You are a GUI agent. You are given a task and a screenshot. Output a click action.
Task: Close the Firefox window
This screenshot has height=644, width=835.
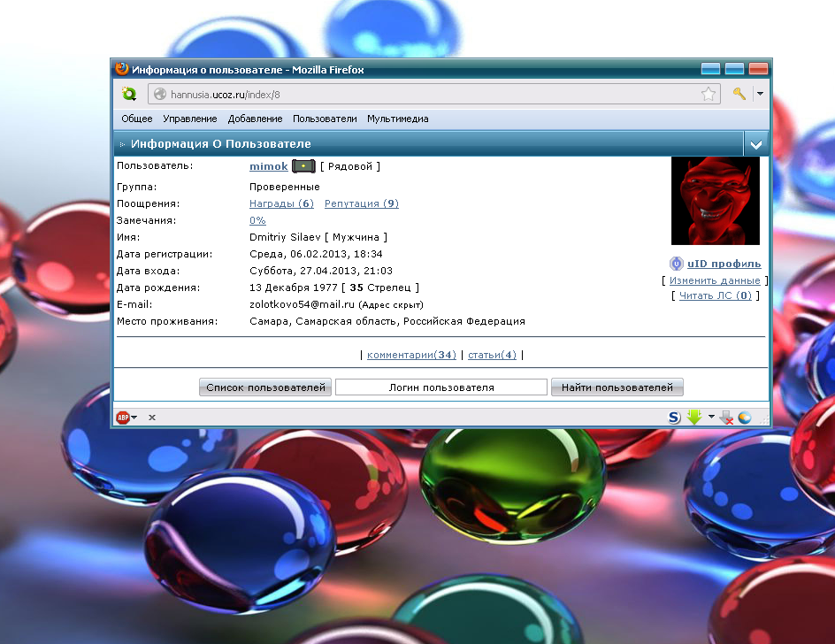758,69
